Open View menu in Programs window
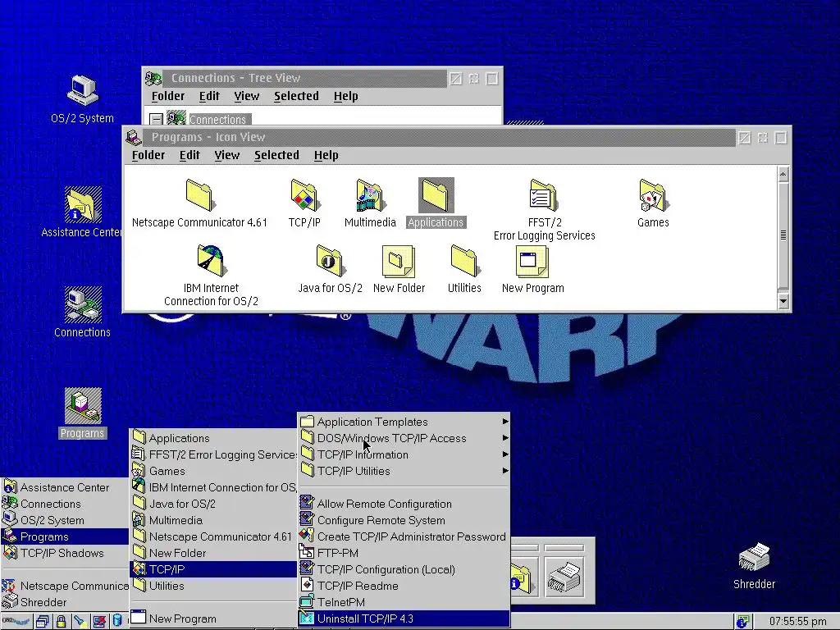Image resolution: width=840 pixels, height=630 pixels. [x=227, y=155]
